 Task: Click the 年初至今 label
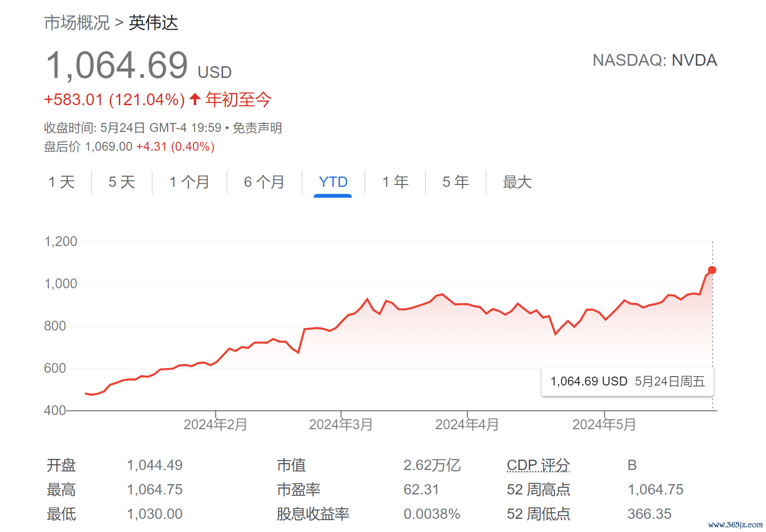coord(239,100)
